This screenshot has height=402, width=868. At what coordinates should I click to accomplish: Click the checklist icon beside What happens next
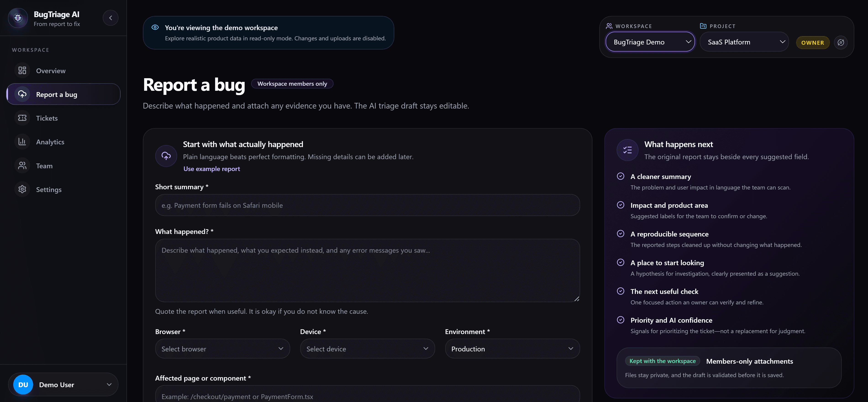tap(627, 150)
